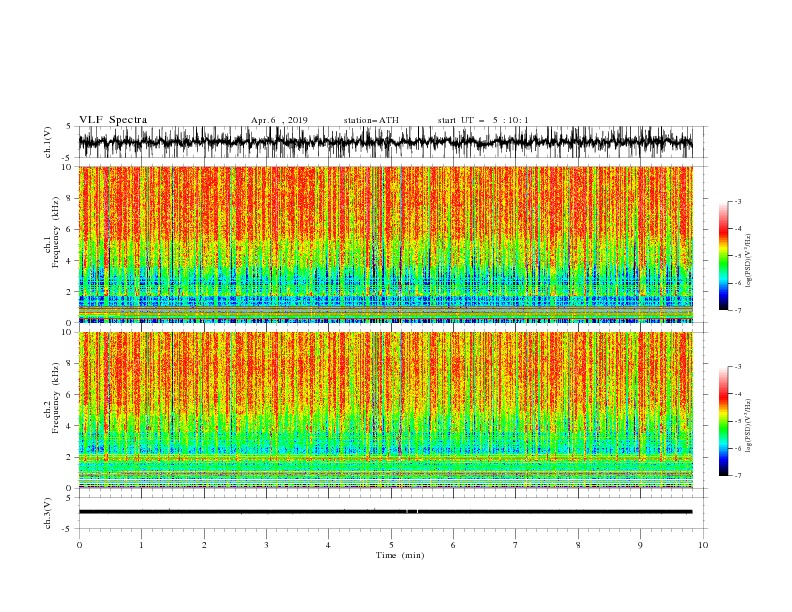The image size is (792, 612).
Task: Click the "7" tick on the time axis
Action: 516,545
